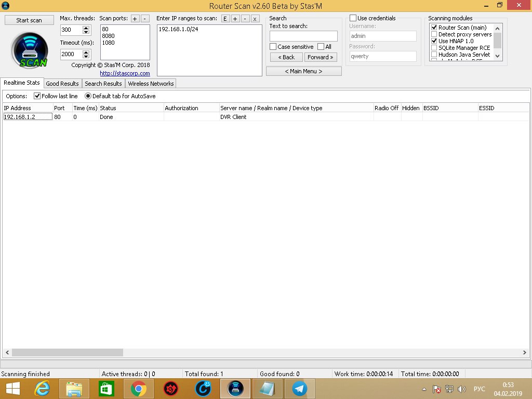Viewport: 532px width, 399px height.
Task: Switch input language РУС indicator
Action: tap(480, 389)
